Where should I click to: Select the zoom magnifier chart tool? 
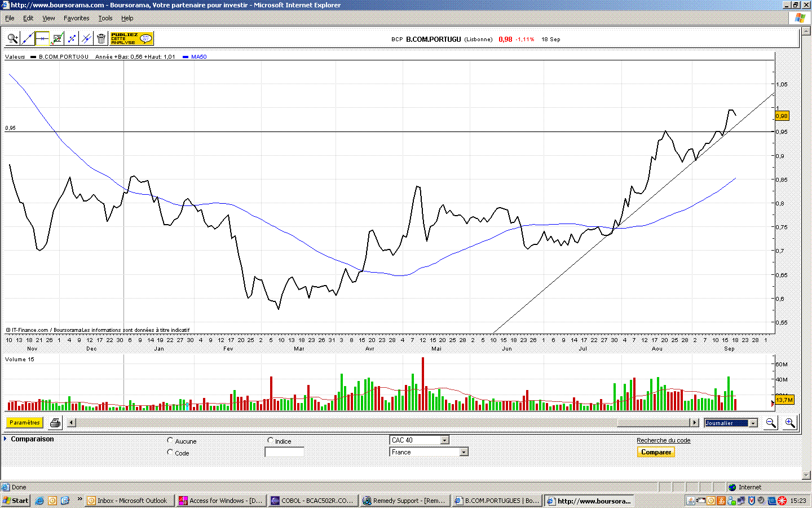12,39
